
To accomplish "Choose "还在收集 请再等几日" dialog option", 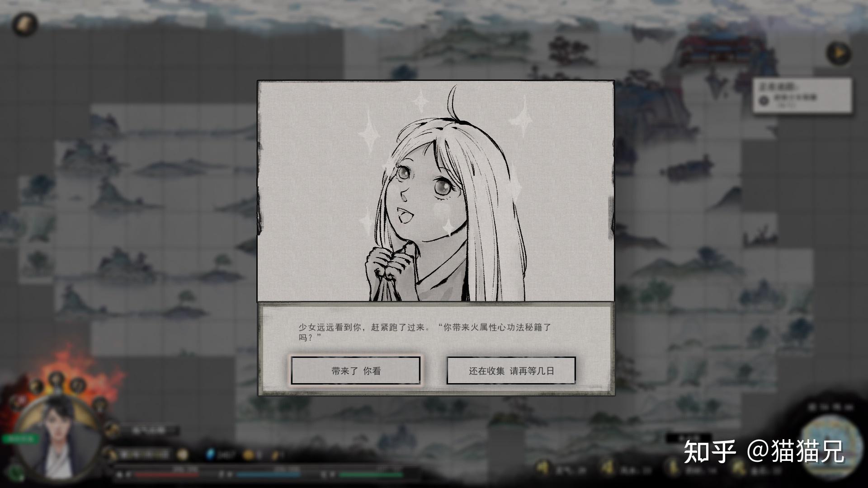I will tap(511, 371).
